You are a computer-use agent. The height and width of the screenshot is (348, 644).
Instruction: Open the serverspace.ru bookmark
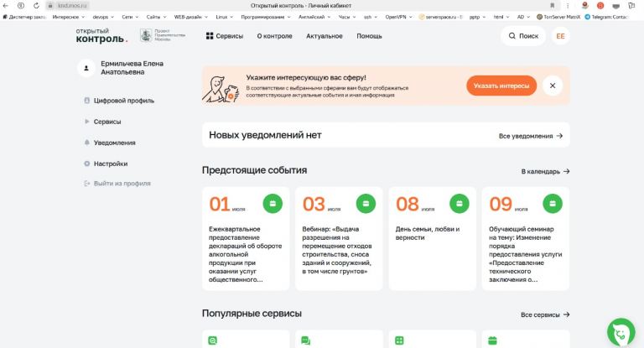pos(441,18)
